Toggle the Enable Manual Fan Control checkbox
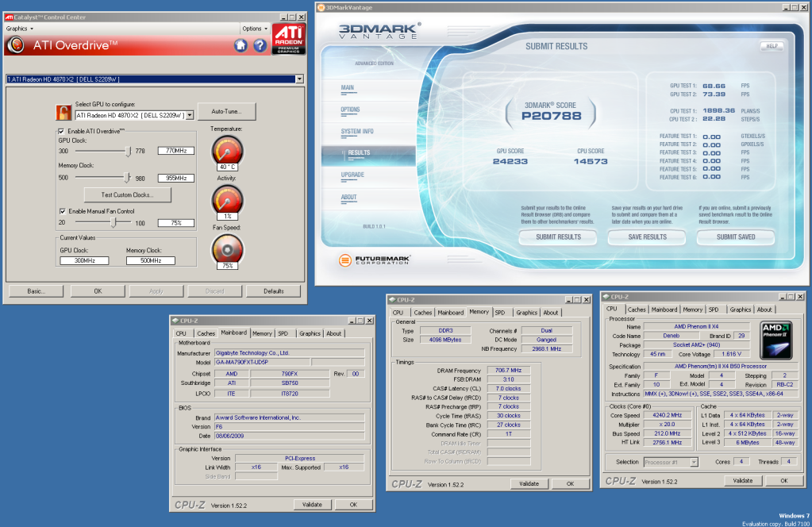Screen dimensions: 812x527 tap(62, 211)
